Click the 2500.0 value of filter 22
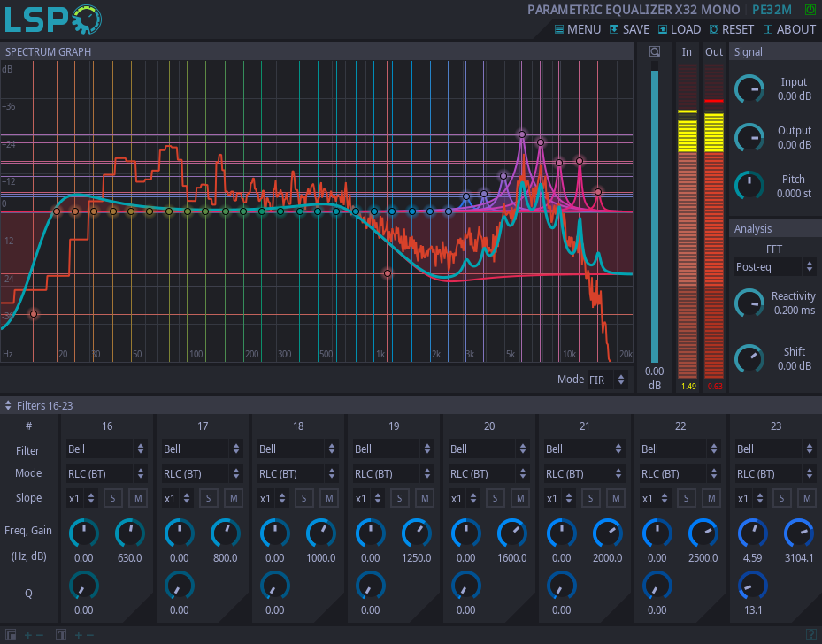The image size is (822, 644). (x=703, y=558)
